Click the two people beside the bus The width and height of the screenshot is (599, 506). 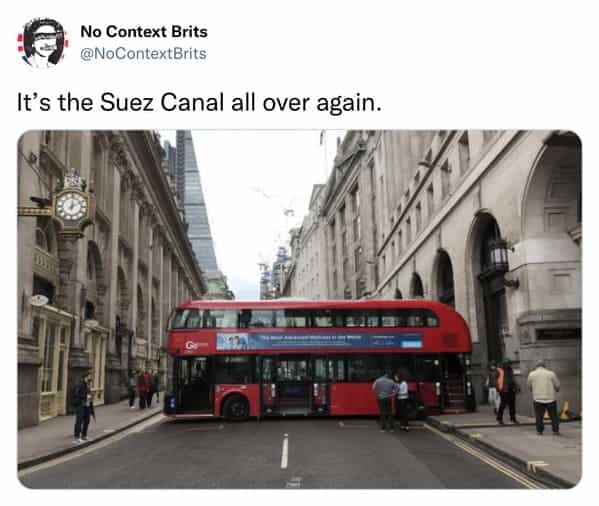391,402
